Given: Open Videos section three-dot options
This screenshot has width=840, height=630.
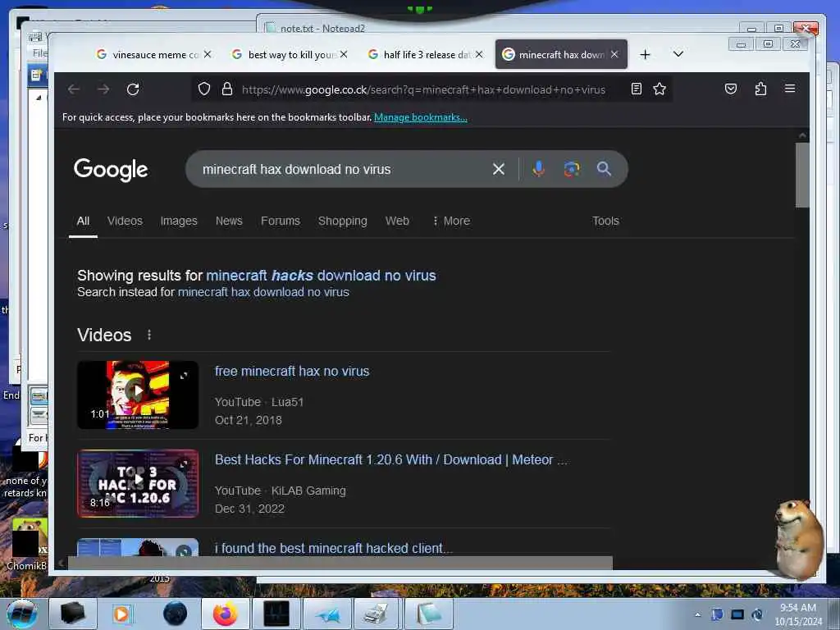Looking at the screenshot, I should pyautogui.click(x=149, y=335).
